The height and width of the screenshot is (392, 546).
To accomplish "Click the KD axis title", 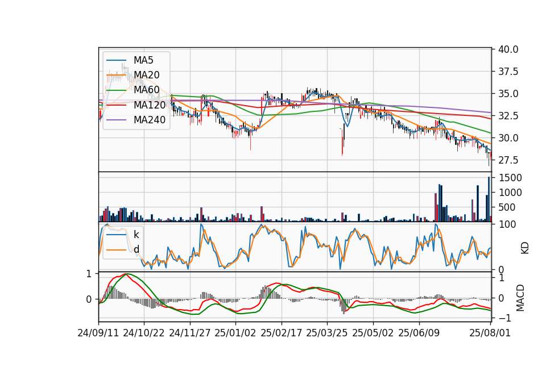I will point(525,248).
